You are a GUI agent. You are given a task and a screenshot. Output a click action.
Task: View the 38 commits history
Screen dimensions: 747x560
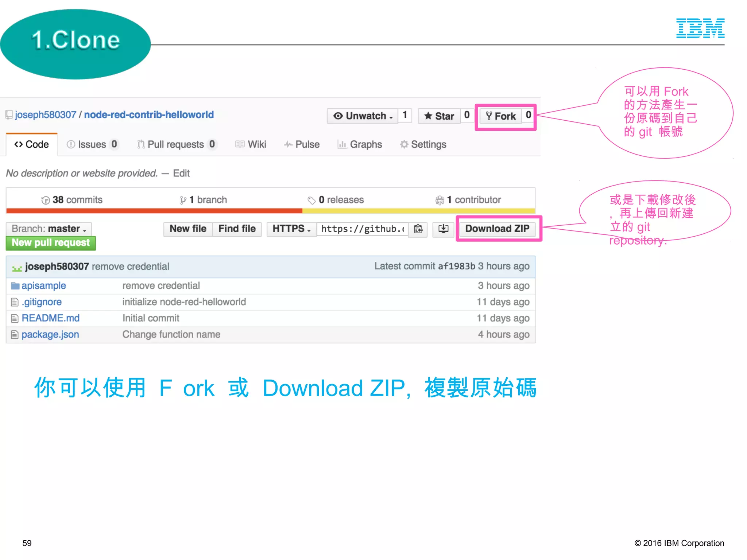pos(72,200)
